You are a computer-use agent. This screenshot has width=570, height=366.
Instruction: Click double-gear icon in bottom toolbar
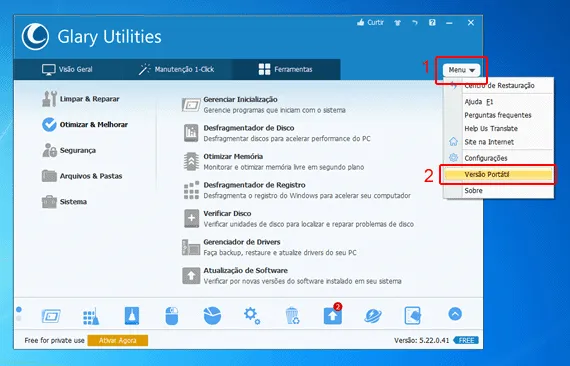point(252,315)
